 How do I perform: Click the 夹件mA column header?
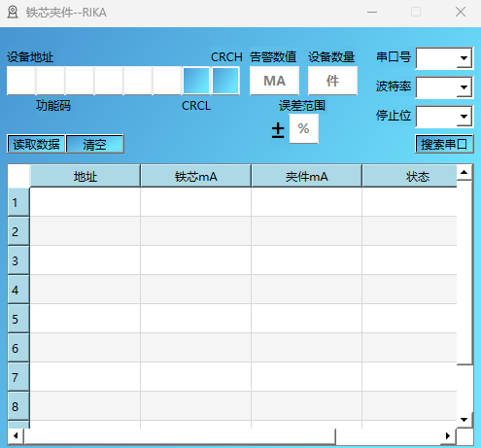point(307,176)
